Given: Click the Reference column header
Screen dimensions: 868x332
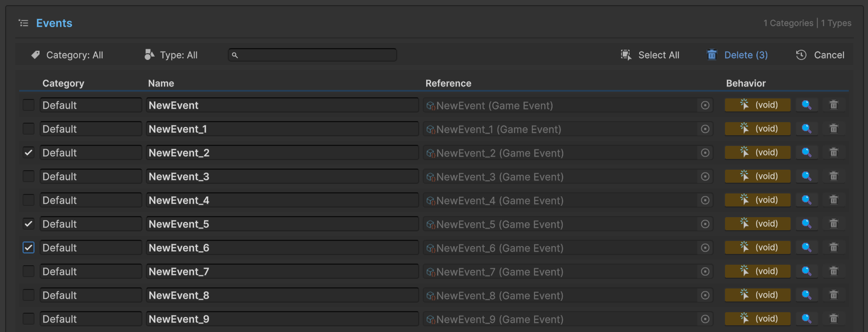Looking at the screenshot, I should (448, 83).
